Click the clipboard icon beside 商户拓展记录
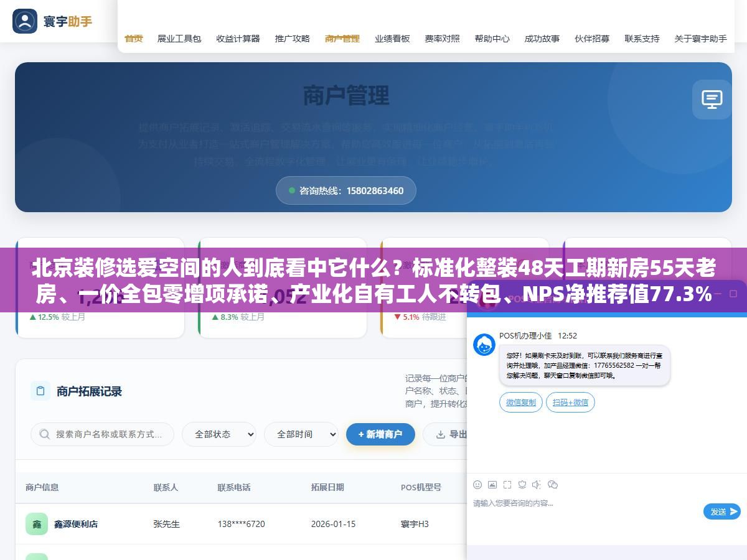 pos(40,391)
